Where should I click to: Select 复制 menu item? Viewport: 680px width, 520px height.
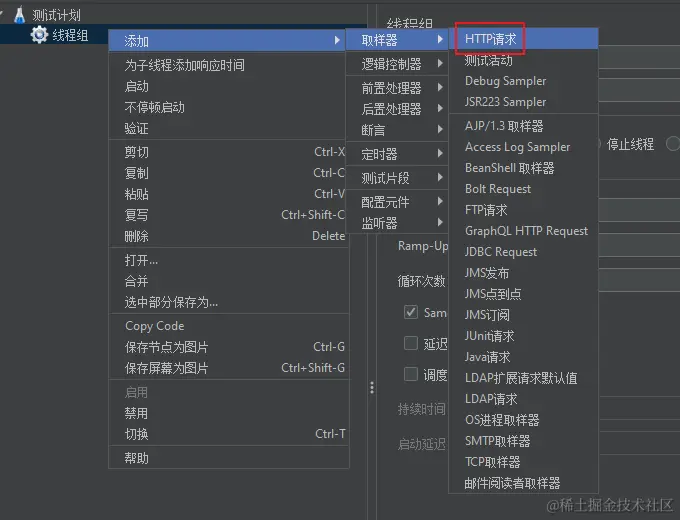[x=229, y=173]
